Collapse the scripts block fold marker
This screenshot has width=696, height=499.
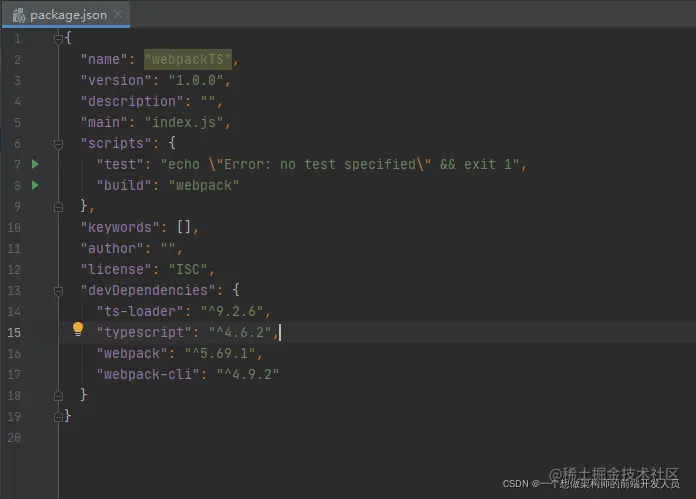click(x=58, y=144)
